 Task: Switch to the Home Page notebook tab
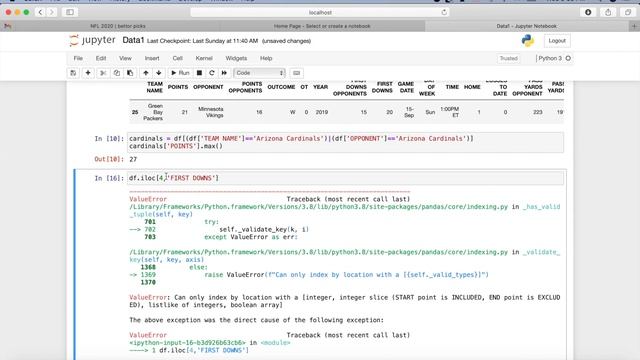pos(322,26)
